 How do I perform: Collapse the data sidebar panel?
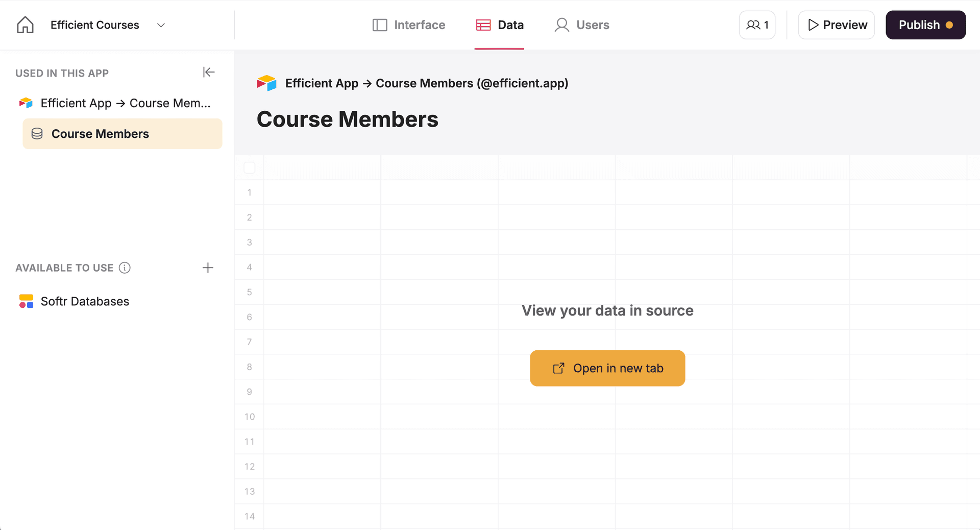tap(209, 72)
